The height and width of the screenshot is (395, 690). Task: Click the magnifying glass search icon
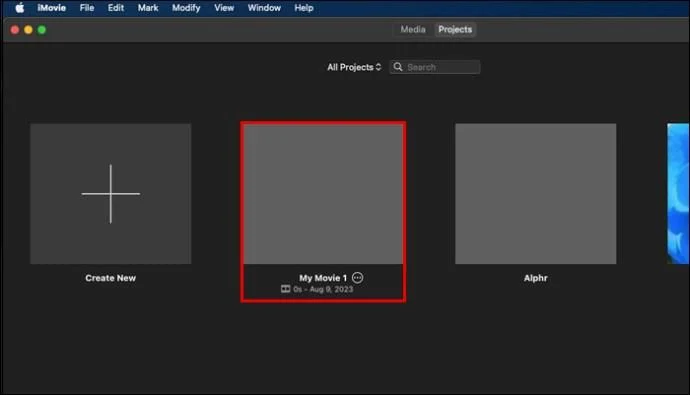(x=398, y=67)
